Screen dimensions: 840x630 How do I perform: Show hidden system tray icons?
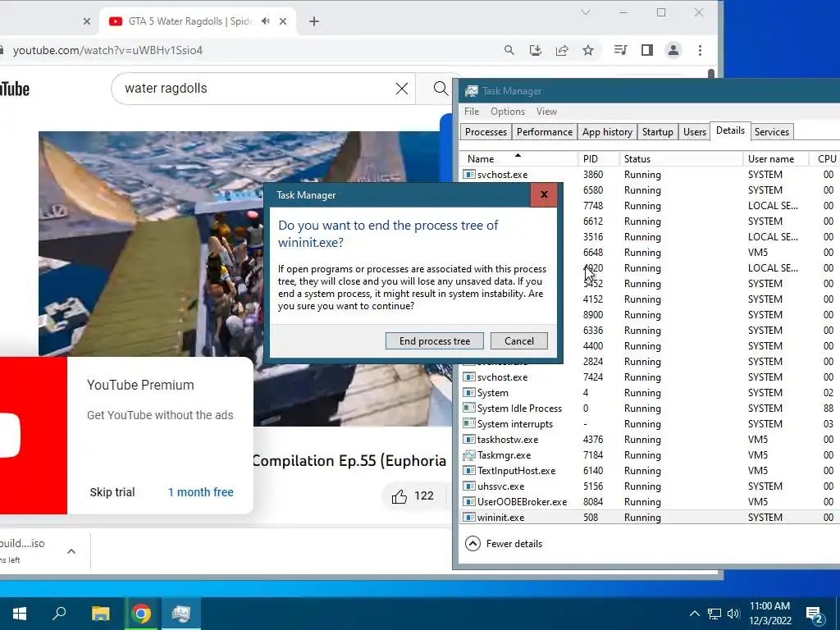694,614
